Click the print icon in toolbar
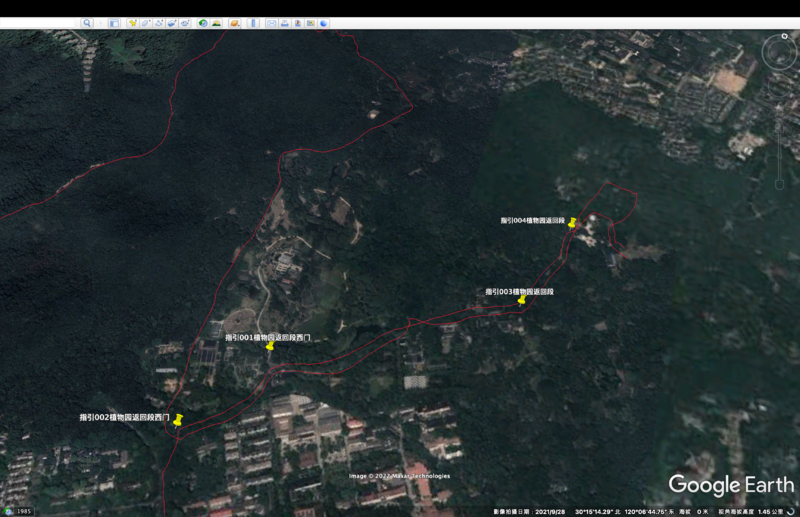 (285, 23)
